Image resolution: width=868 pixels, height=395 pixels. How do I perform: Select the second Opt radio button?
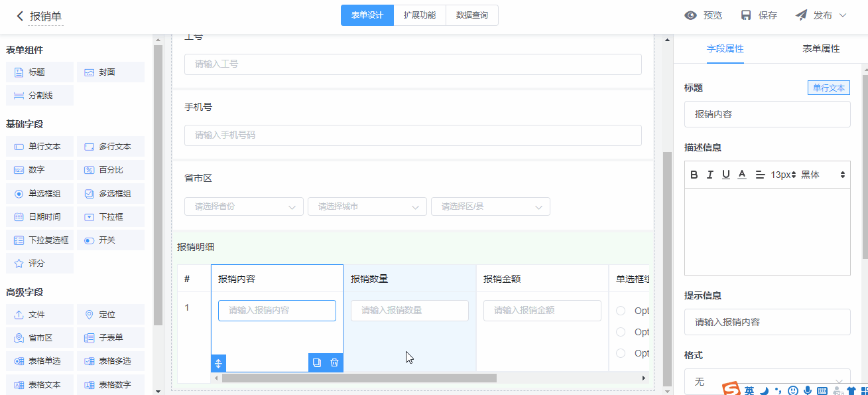[621, 332]
